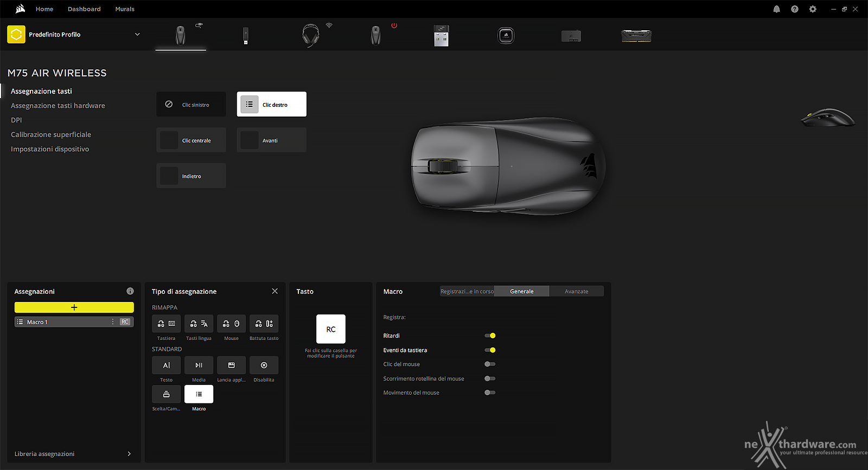The image size is (868, 470).
Task: Open Home menu
Action: (44, 9)
